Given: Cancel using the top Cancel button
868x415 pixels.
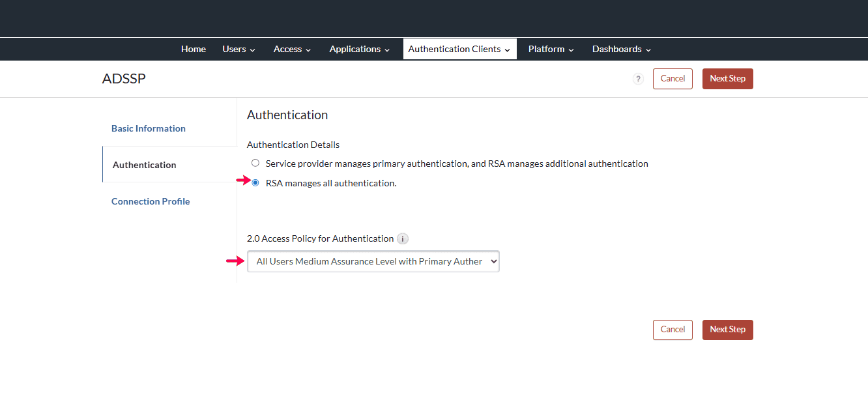Looking at the screenshot, I should click(673, 78).
